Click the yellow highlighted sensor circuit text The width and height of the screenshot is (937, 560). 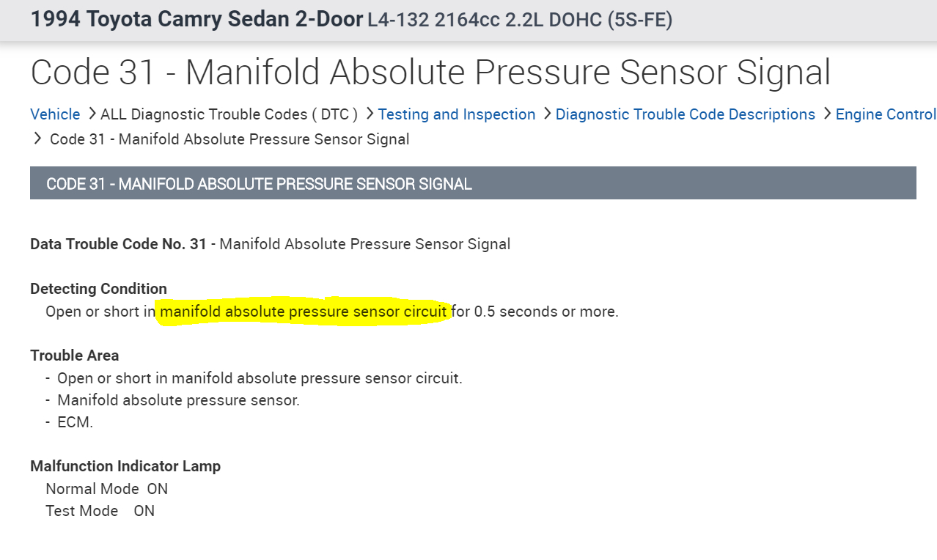[304, 312]
